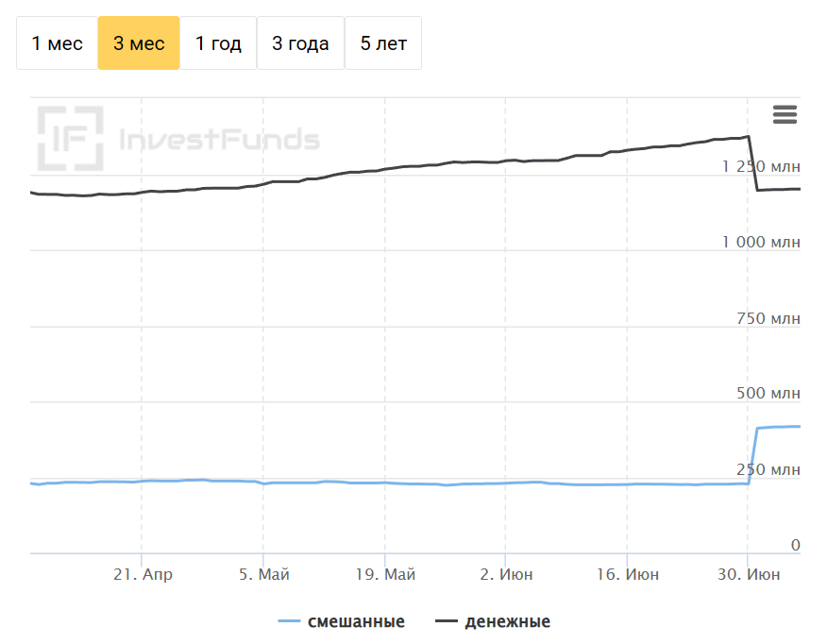Click the 2. Июн axis label

tap(505, 574)
